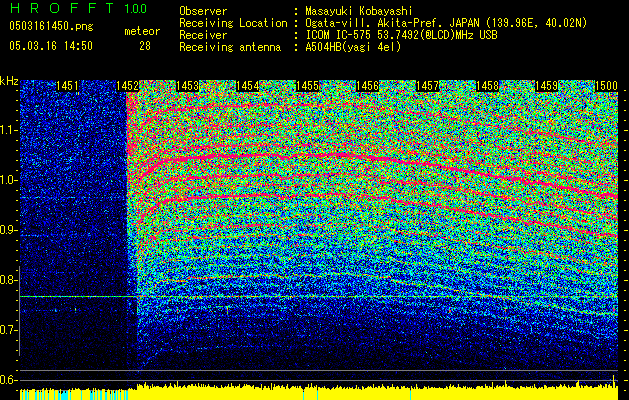Click the kHz axis unit label
Viewport: 629px width, 400px height.
click(9, 80)
